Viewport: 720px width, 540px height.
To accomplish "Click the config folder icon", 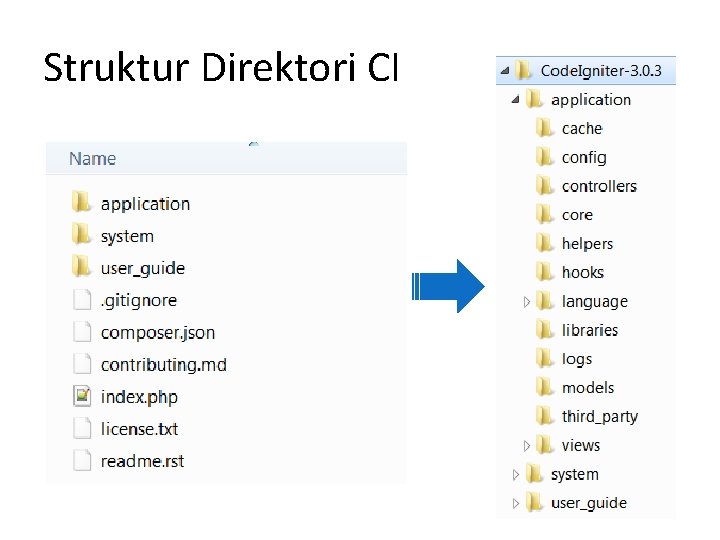I will [x=545, y=157].
